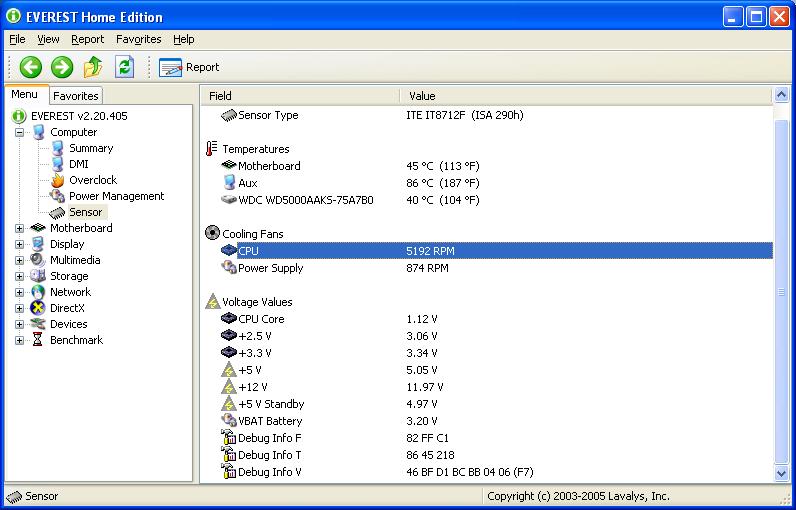Click the Storage drive tree icon
The height and width of the screenshot is (510, 796).
[x=38, y=276]
